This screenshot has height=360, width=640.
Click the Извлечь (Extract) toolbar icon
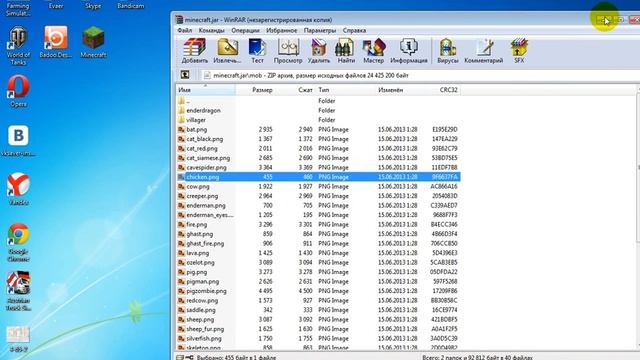click(227, 51)
